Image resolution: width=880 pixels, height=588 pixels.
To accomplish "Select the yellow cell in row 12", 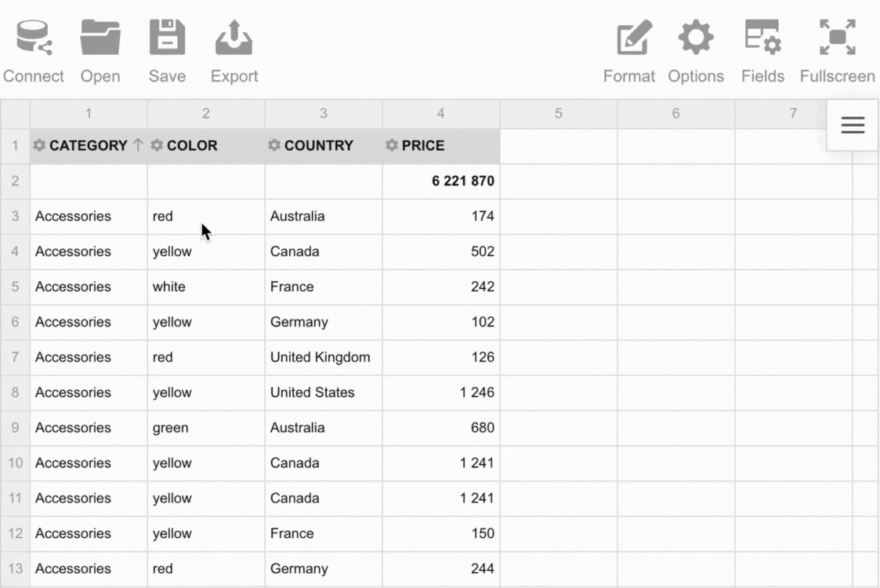I will click(206, 534).
